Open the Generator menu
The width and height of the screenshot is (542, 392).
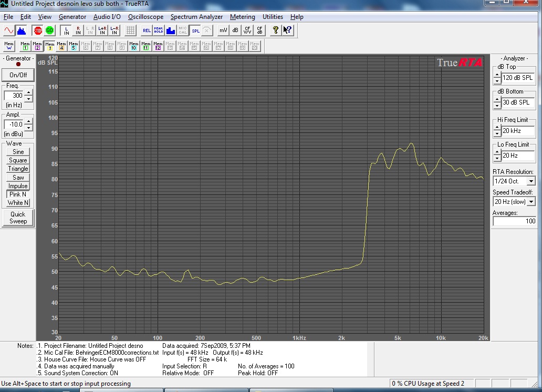pos(72,17)
